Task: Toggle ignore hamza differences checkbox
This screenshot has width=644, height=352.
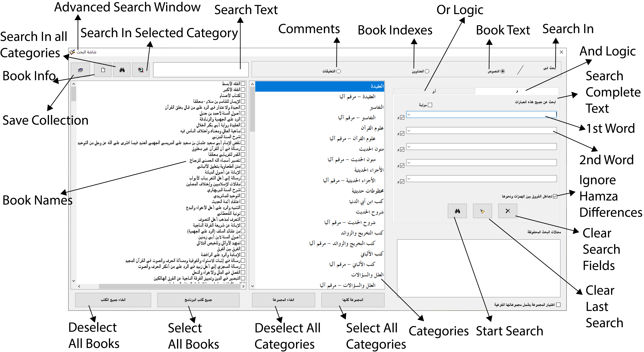Action: tap(555, 196)
